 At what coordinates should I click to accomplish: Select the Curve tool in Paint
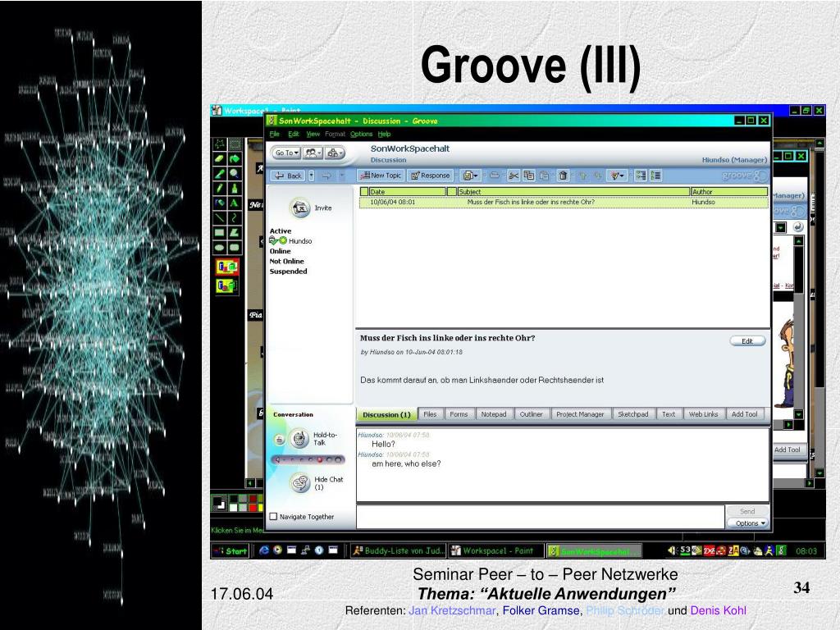[234, 217]
